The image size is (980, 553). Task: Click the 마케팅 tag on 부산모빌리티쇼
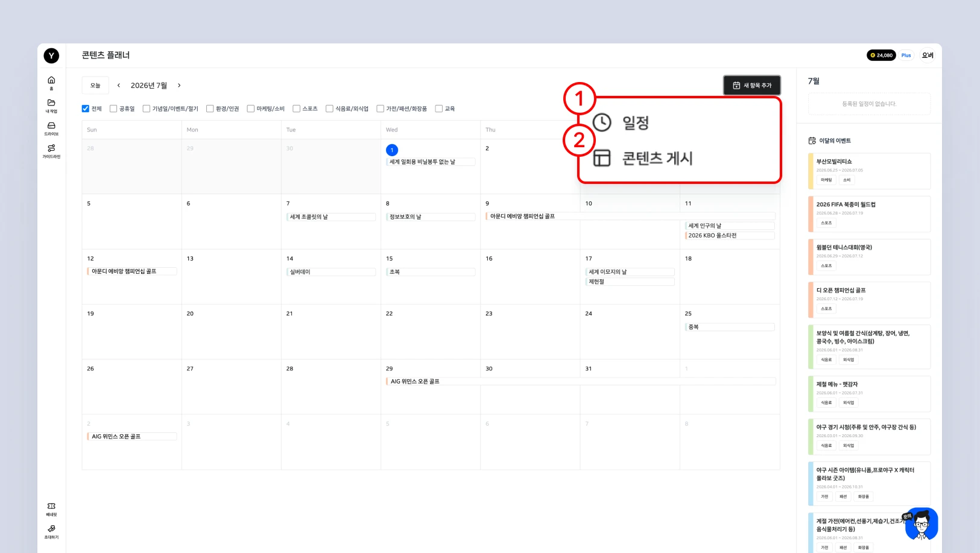point(826,180)
